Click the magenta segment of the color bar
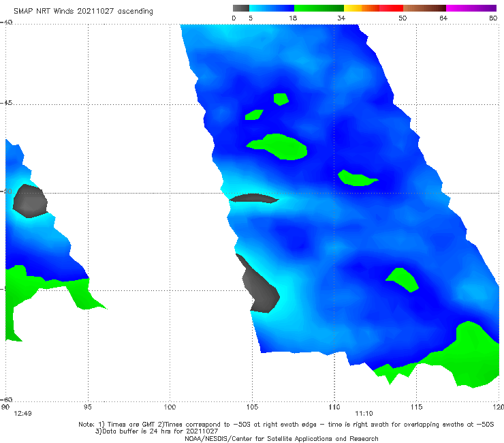 pos(471,8)
